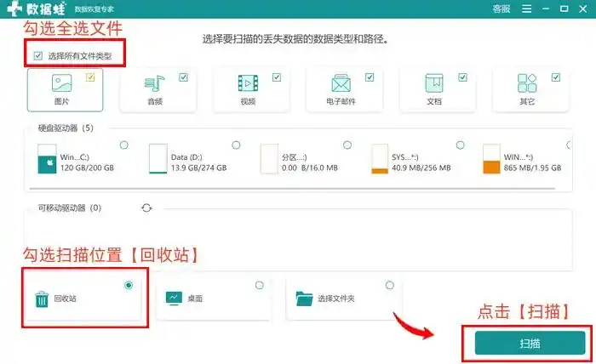This screenshot has width=596, height=364.
Task: Click the 扫描 scan button
Action: [530, 343]
